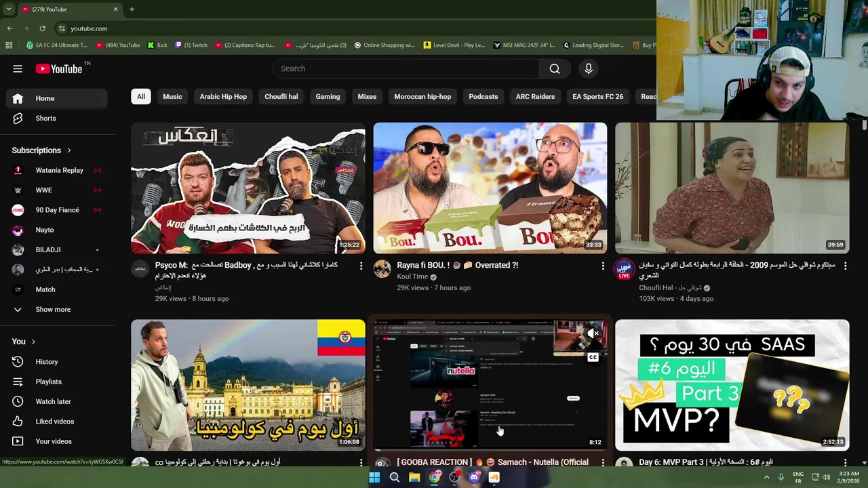868x488 pixels.
Task: Open the Watania Replay subscription
Action: 57,170
